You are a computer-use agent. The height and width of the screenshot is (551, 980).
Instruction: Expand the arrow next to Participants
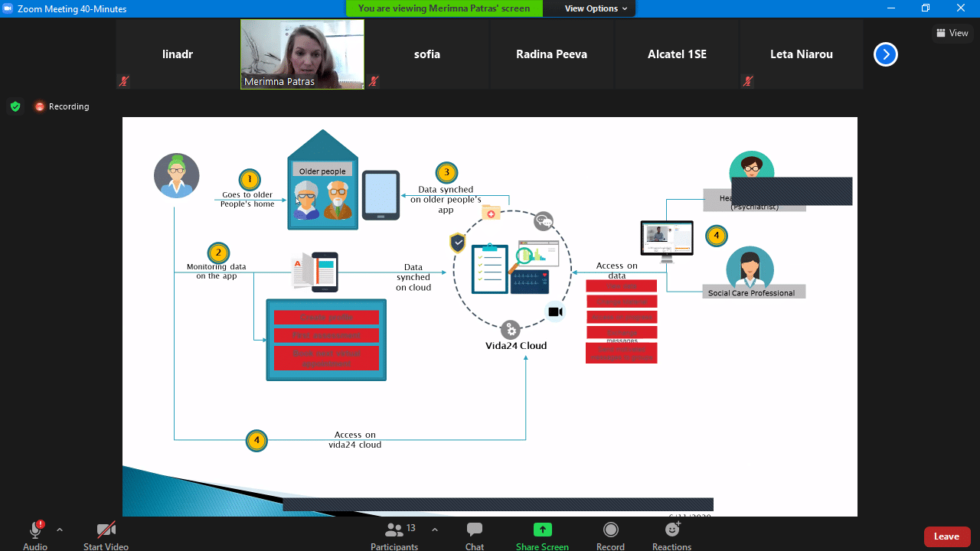[x=435, y=530]
